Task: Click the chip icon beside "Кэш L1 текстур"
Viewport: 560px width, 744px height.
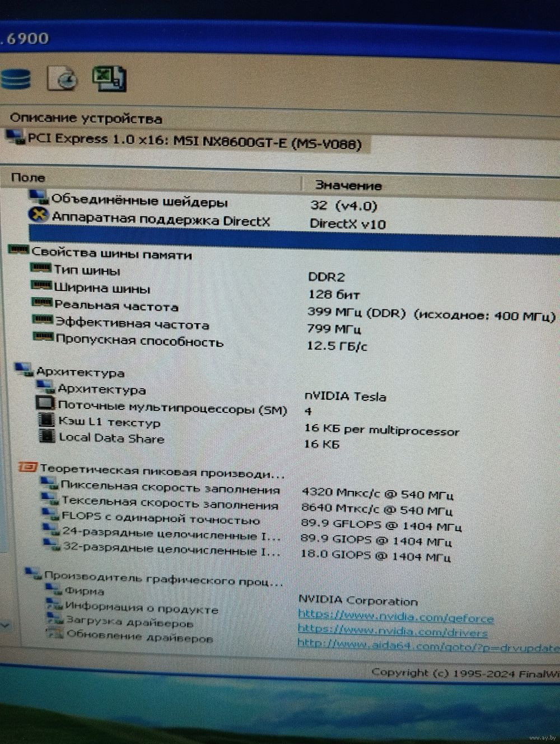Action: (46, 420)
